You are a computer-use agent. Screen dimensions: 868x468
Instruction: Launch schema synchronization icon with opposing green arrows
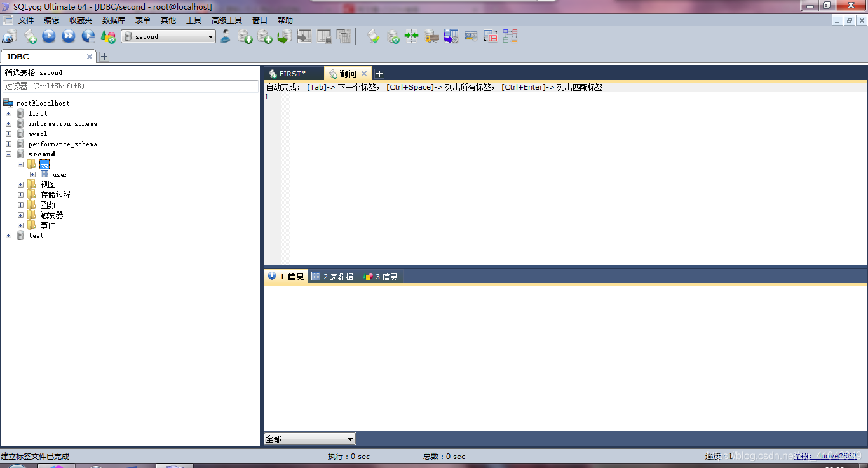412,36
